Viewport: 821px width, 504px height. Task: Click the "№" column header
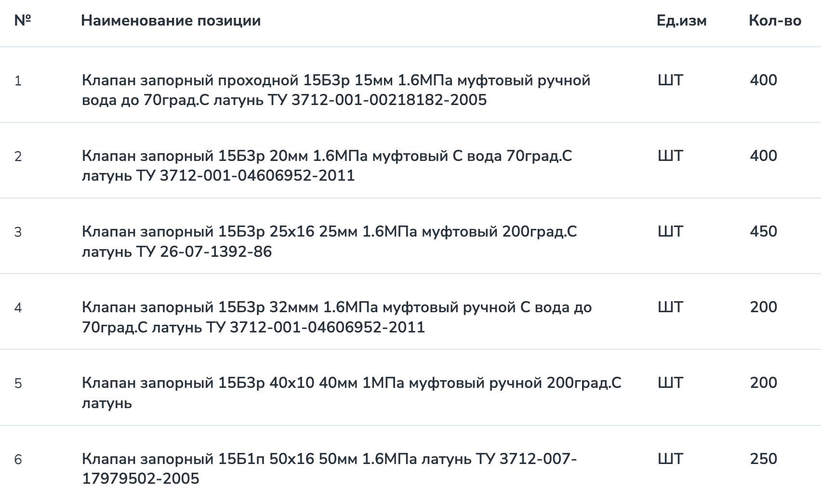click(x=22, y=21)
